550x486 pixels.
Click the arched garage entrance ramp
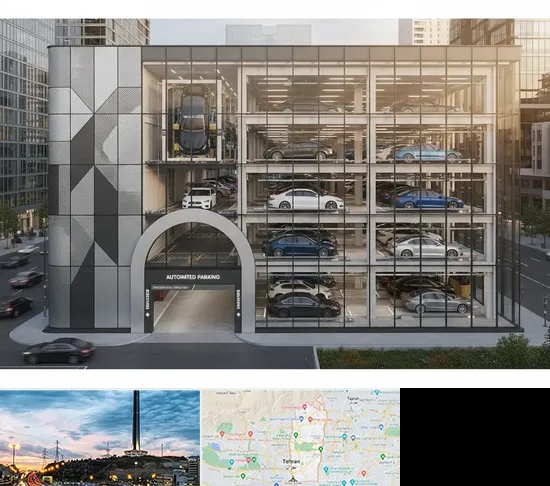[194, 311]
